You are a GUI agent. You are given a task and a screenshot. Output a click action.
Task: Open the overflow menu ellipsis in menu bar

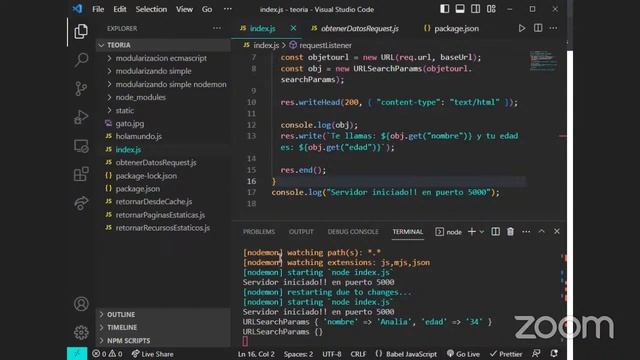(228, 9)
